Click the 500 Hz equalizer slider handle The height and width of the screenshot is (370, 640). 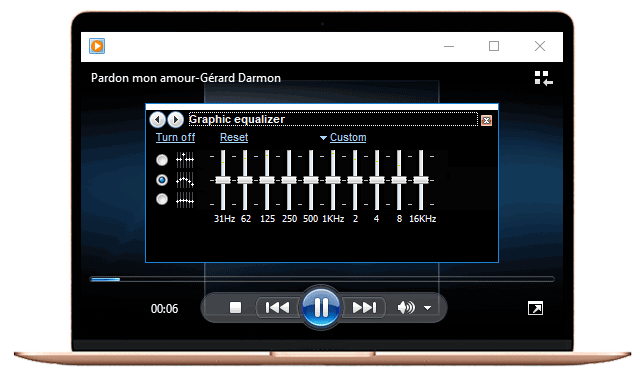pos(311,180)
